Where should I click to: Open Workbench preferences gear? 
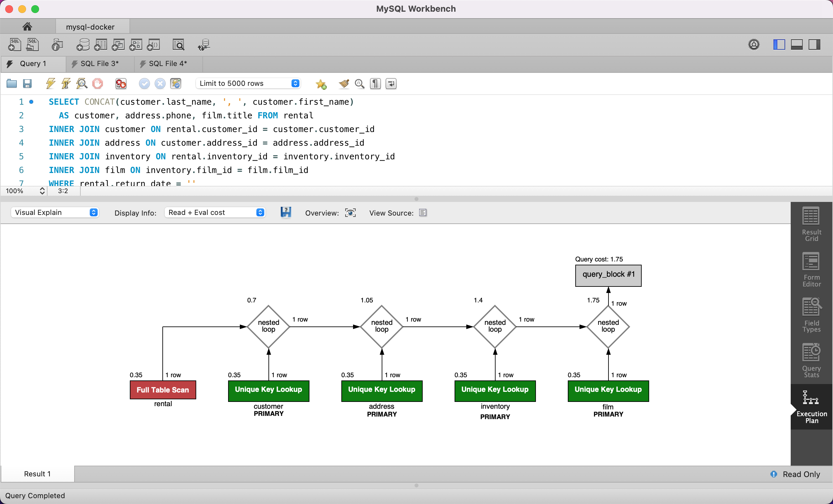coord(754,44)
